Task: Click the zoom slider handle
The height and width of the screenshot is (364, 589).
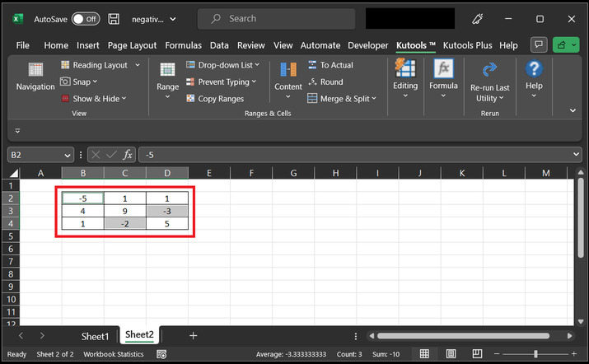Action: tap(535, 354)
